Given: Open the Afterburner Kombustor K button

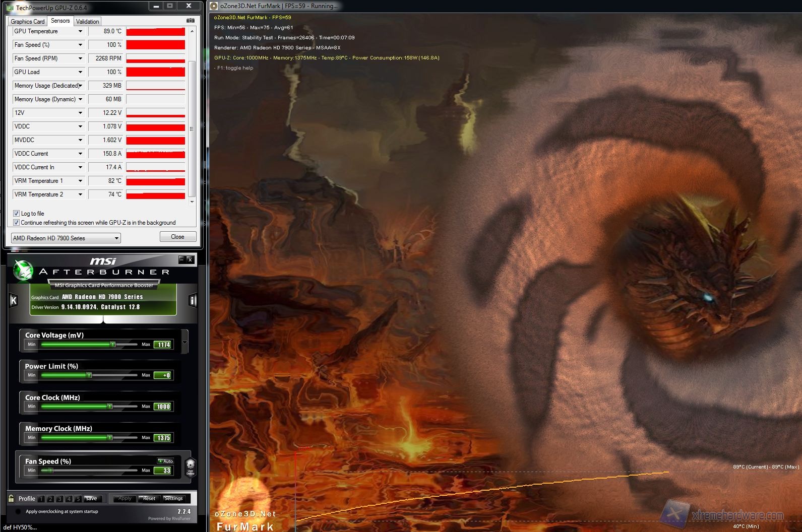Looking at the screenshot, I should [x=14, y=300].
